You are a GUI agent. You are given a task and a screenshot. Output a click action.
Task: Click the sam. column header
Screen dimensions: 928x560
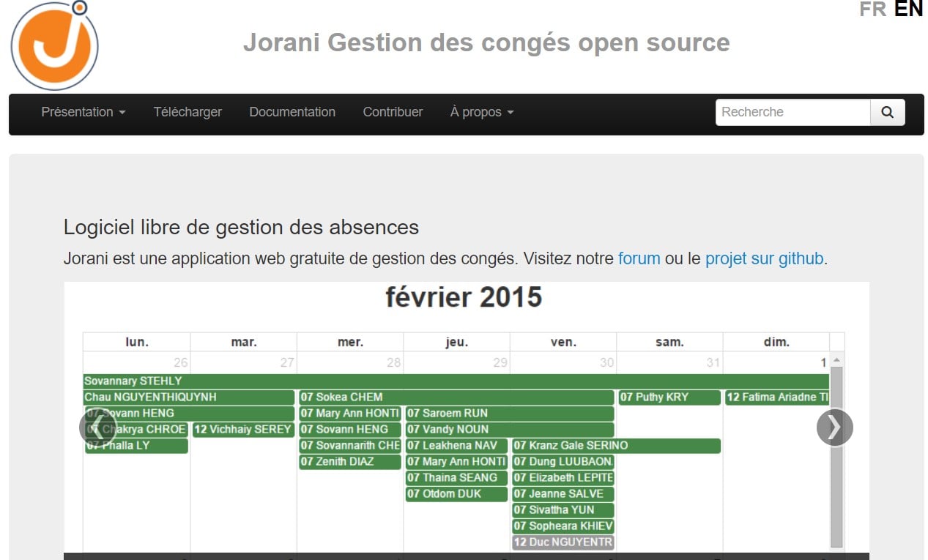point(669,342)
